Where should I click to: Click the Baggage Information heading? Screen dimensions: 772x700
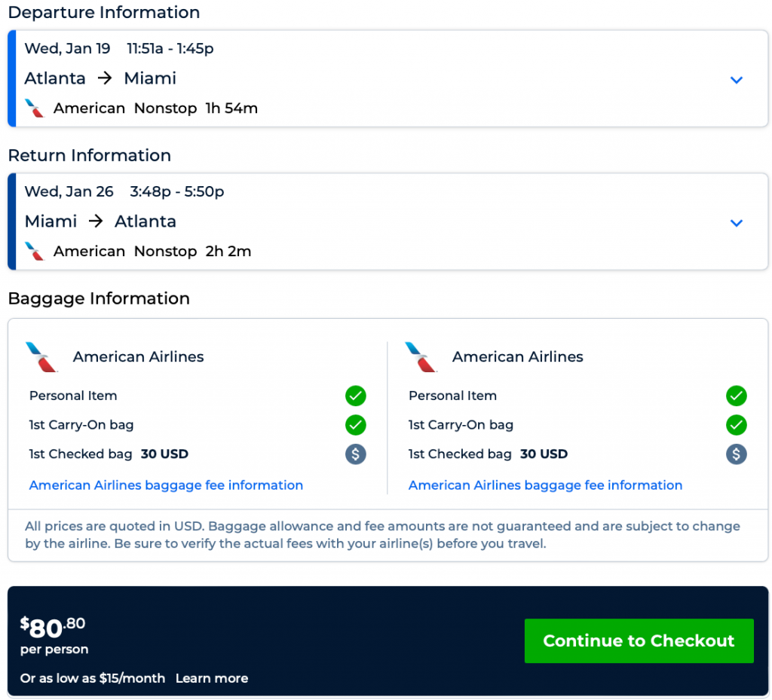(x=99, y=298)
